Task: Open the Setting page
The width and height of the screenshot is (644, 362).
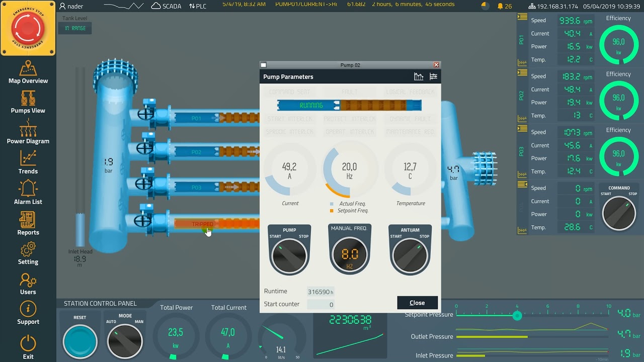Action: (x=28, y=253)
